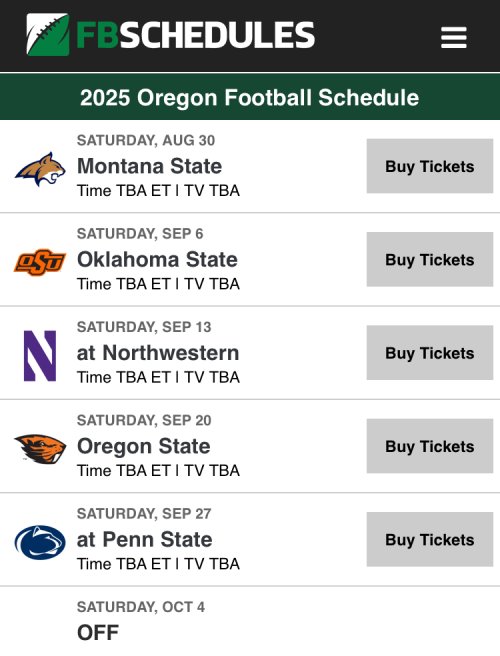Click the Oklahoma State OSU logo

coord(40,262)
